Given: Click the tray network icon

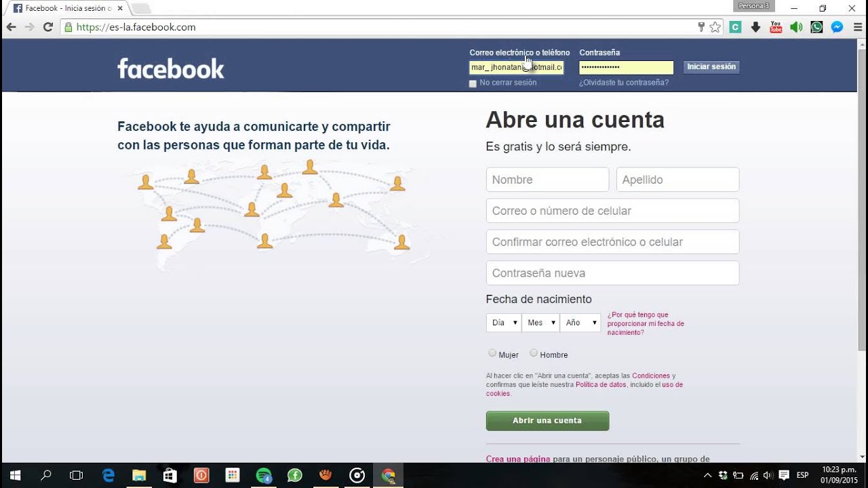Looking at the screenshot, I should pyautogui.click(x=753, y=475).
